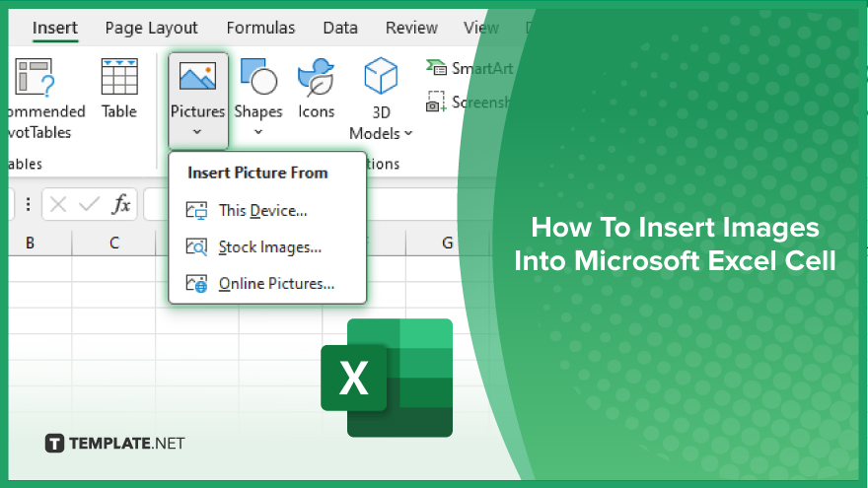868x488 pixels.
Task: Expand the 3D Models dropdown chevron
Action: [408, 133]
